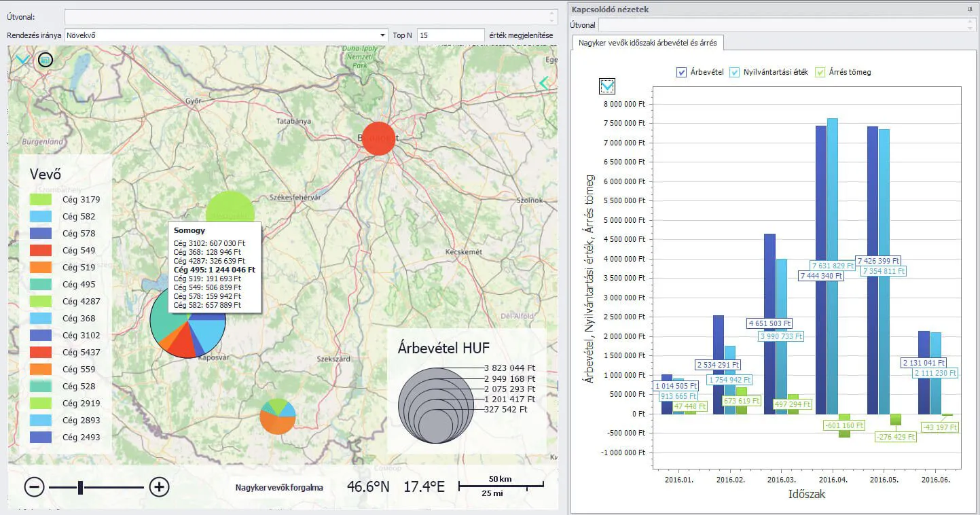
Task: Click the map zoom slider handle
Action: click(x=81, y=487)
